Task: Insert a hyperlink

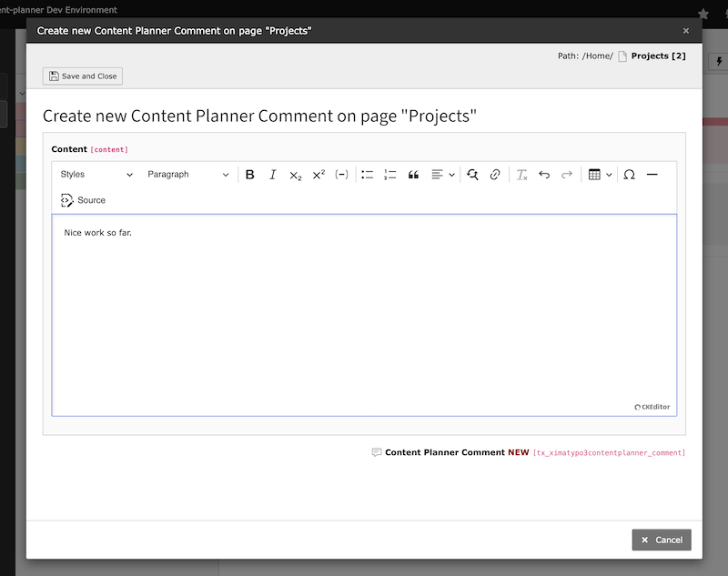Action: (494, 174)
